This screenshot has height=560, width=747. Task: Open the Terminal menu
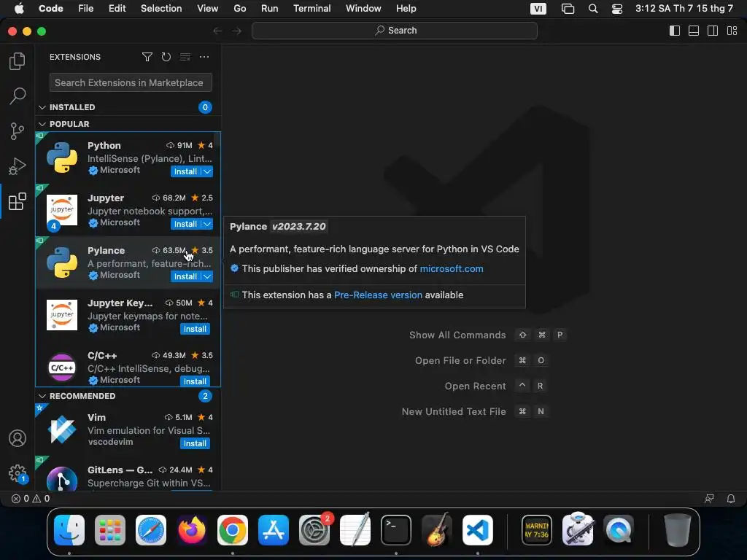point(312,9)
